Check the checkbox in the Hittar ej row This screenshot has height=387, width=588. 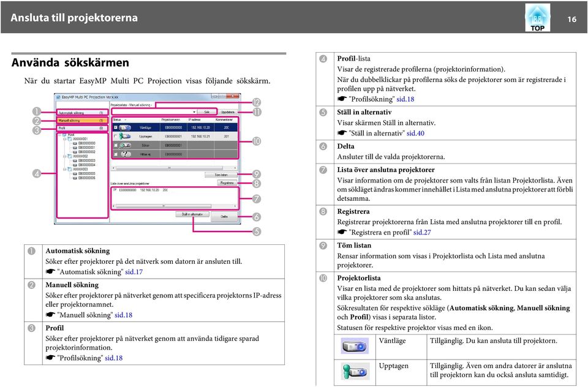point(116,154)
